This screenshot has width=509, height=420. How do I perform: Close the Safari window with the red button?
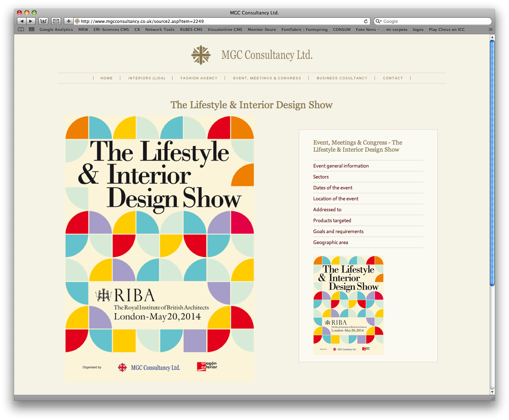click(19, 13)
